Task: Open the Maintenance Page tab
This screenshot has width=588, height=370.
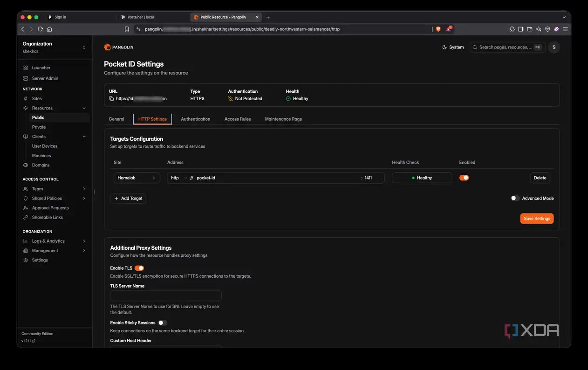Action: click(283, 119)
